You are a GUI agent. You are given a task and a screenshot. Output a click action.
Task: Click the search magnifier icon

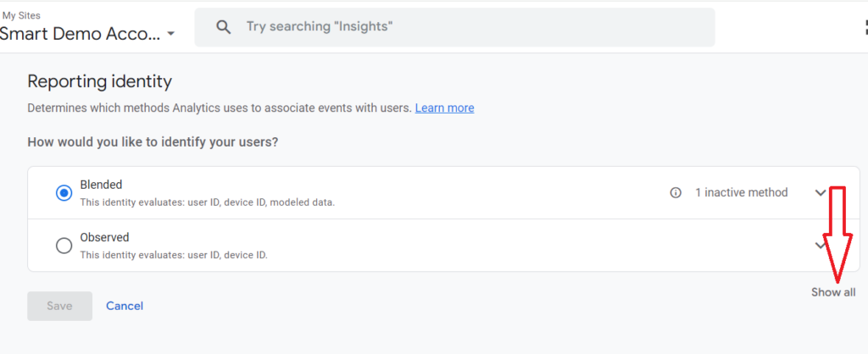(224, 27)
